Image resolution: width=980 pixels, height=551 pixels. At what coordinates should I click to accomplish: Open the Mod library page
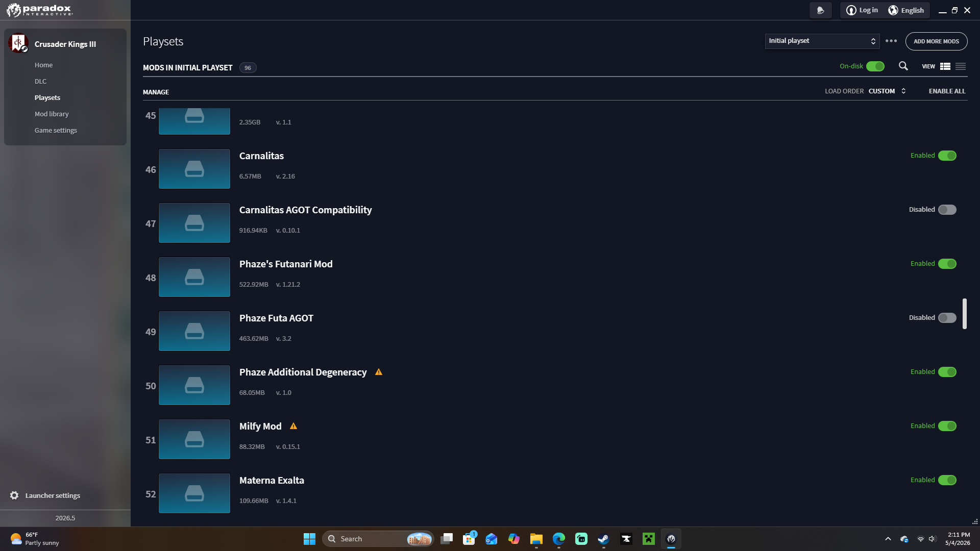52,114
